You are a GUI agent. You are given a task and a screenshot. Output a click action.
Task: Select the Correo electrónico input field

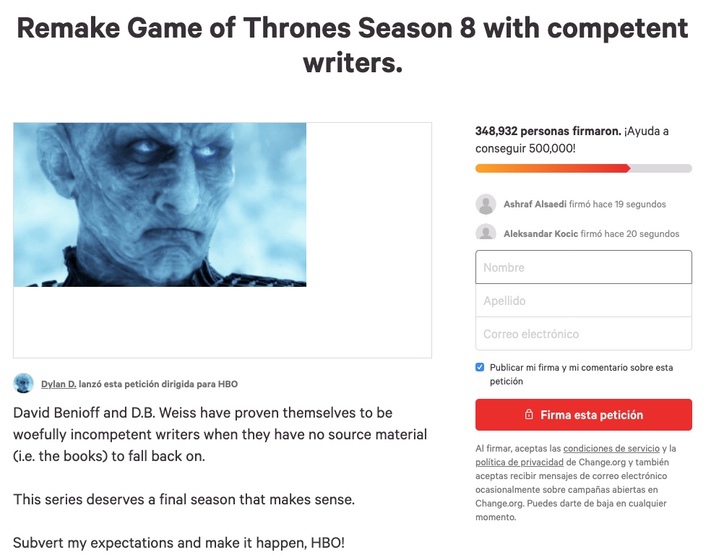click(583, 333)
